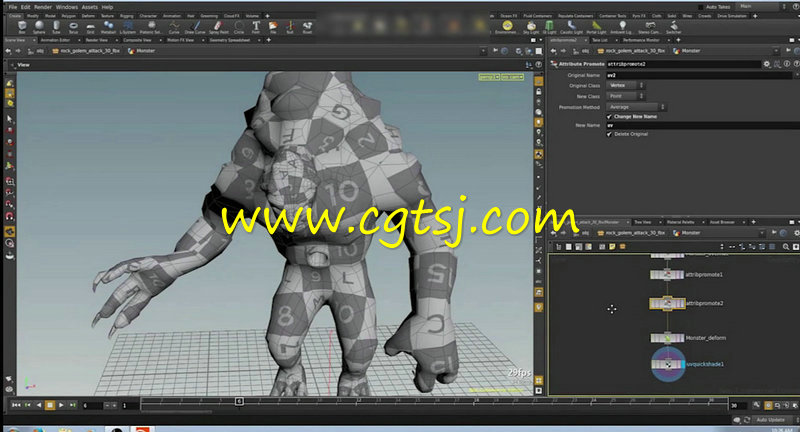Open the Help menu
Viewport: 800px width, 432px height.
pos(107,7)
